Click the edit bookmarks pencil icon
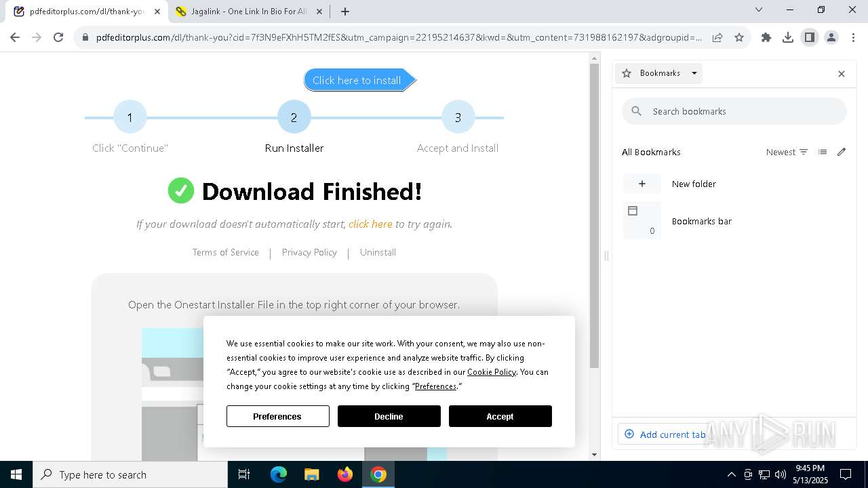The height and width of the screenshot is (488, 868). (842, 152)
